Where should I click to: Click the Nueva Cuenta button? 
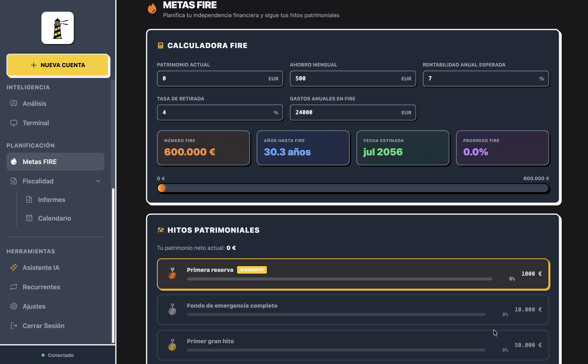[58, 65]
